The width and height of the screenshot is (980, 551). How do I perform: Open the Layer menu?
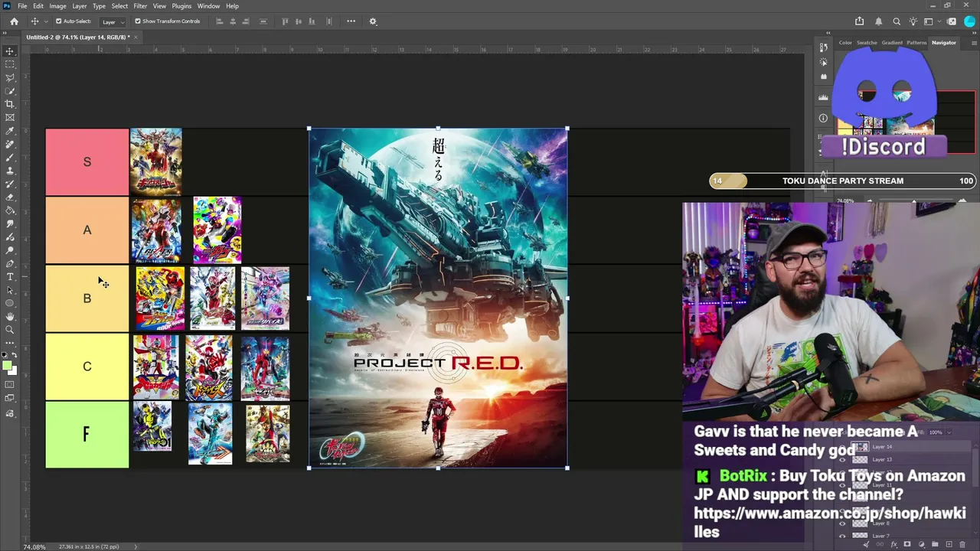point(80,6)
